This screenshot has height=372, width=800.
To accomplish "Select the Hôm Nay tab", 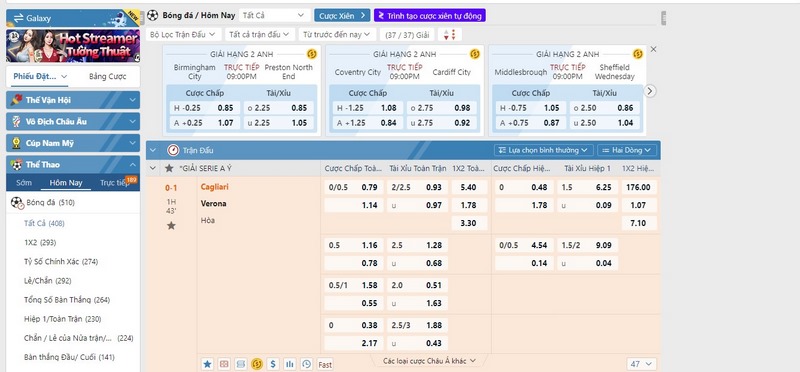I will (66, 183).
